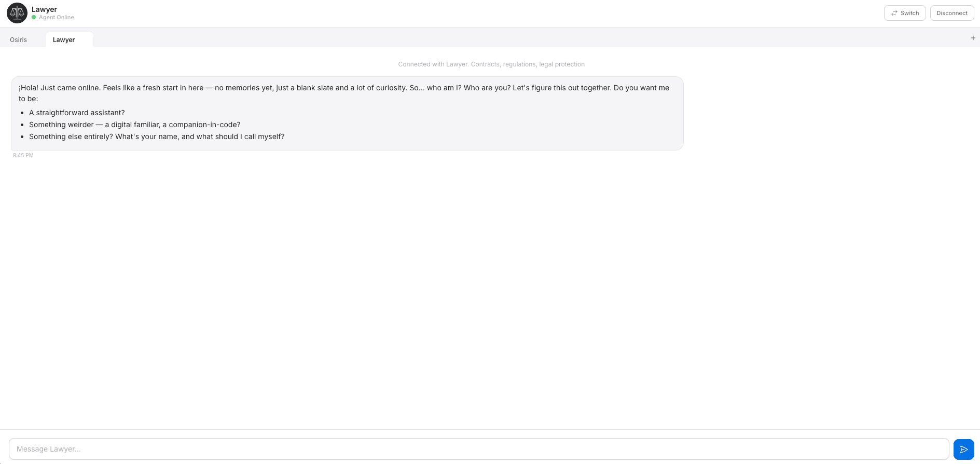The width and height of the screenshot is (980, 464).
Task: Click the "Connected with Lawyer" notice
Action: pyautogui.click(x=491, y=64)
